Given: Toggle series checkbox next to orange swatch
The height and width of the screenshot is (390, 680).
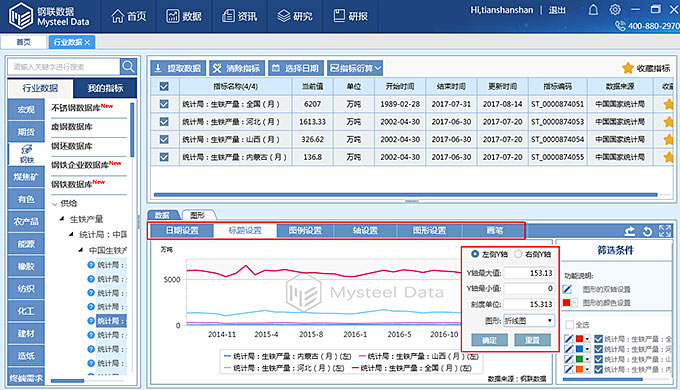Looking at the screenshot, I should [x=598, y=369].
